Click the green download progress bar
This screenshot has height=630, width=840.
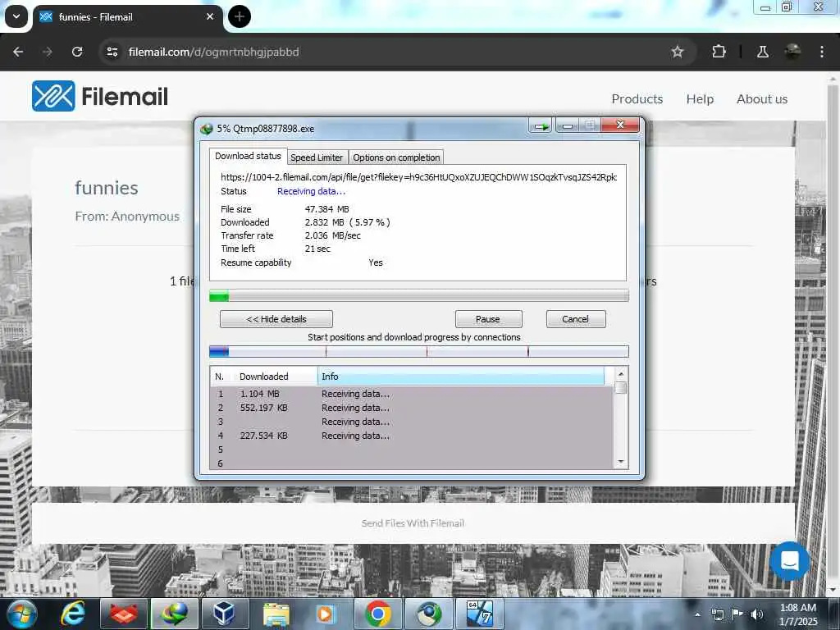pyautogui.click(x=419, y=295)
